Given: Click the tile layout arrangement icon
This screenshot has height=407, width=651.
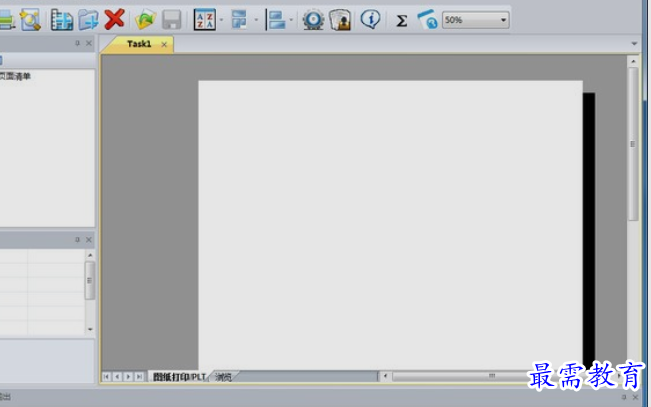Looking at the screenshot, I should pyautogui.click(x=240, y=20).
